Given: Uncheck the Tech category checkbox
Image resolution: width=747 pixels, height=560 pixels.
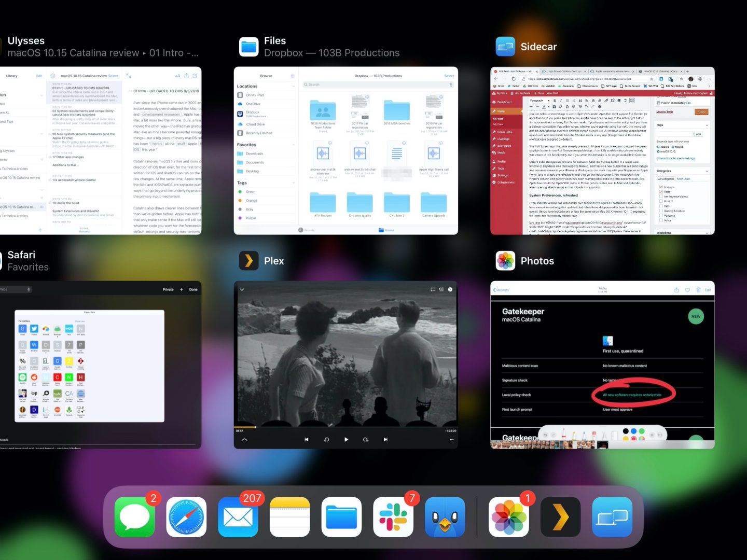Looking at the screenshot, I should coord(660,192).
